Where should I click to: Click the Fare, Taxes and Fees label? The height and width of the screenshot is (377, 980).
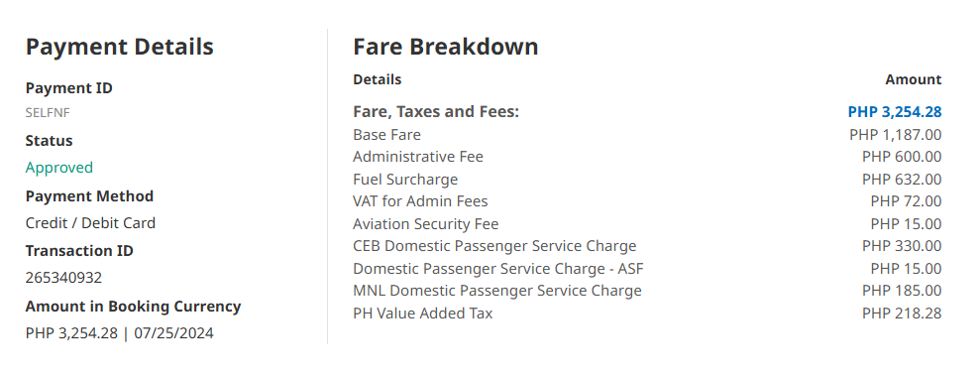pos(436,112)
